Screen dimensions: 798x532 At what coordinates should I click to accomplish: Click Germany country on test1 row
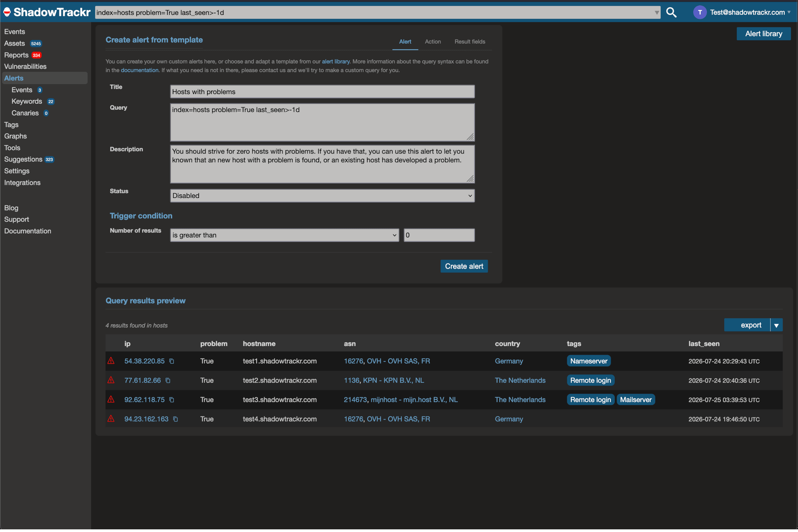(x=509, y=361)
